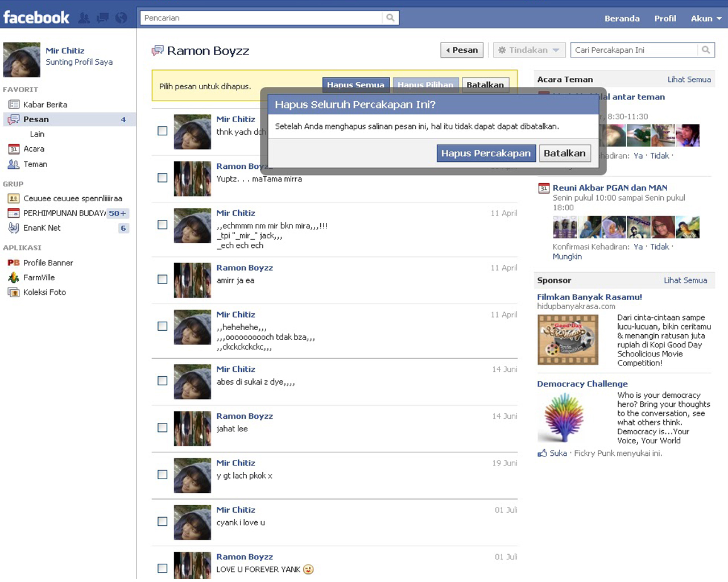The image size is (728, 582).
Task: Click the Pencarian search field
Action: 262,18
